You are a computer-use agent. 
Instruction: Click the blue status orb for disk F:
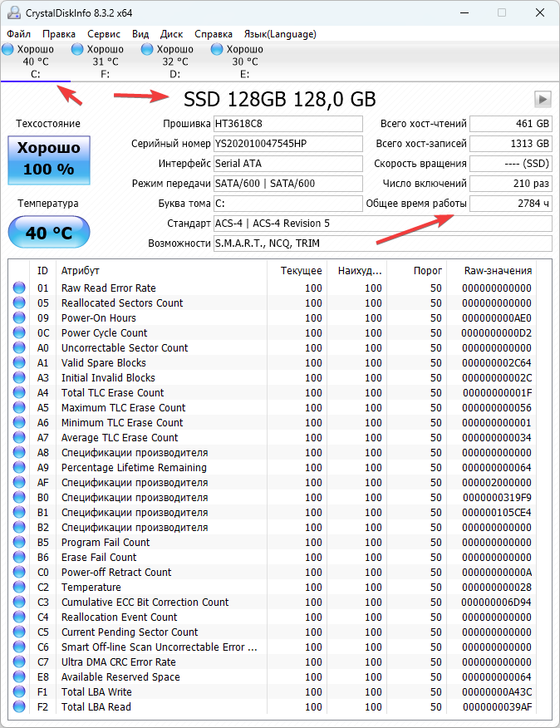tap(77, 49)
